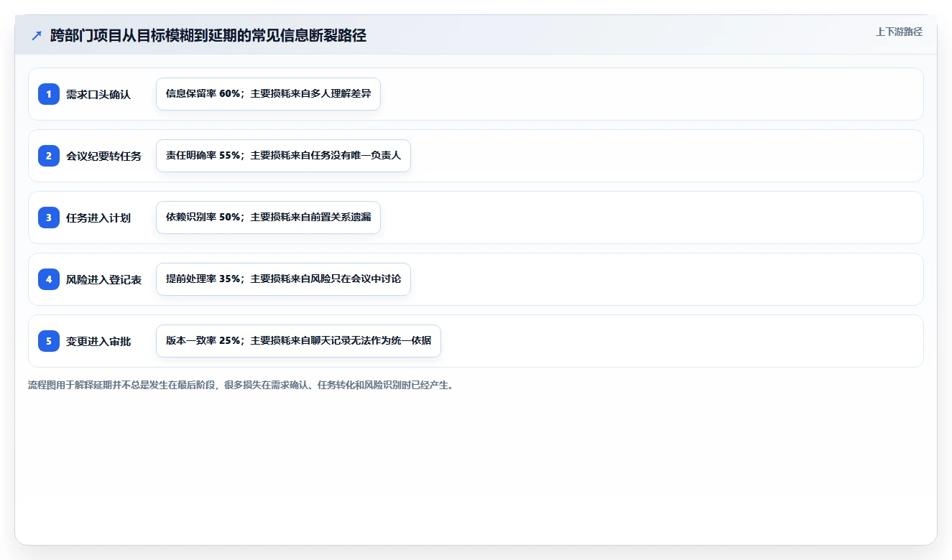The width and height of the screenshot is (952, 560).
Task: Click the 上下游路径 label in the header
Action: (899, 32)
